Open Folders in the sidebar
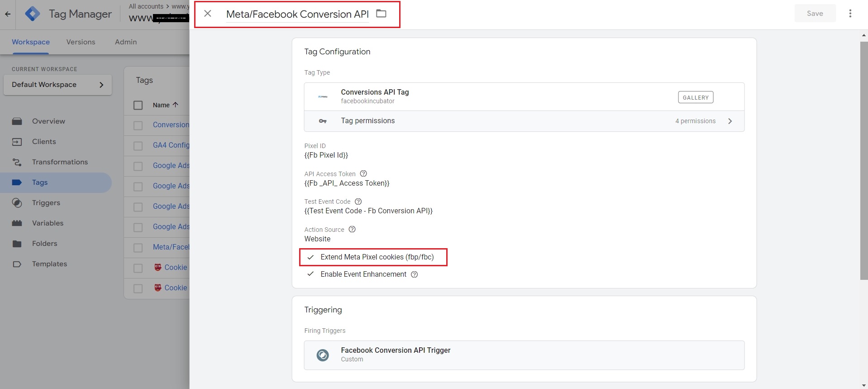 coord(44,244)
